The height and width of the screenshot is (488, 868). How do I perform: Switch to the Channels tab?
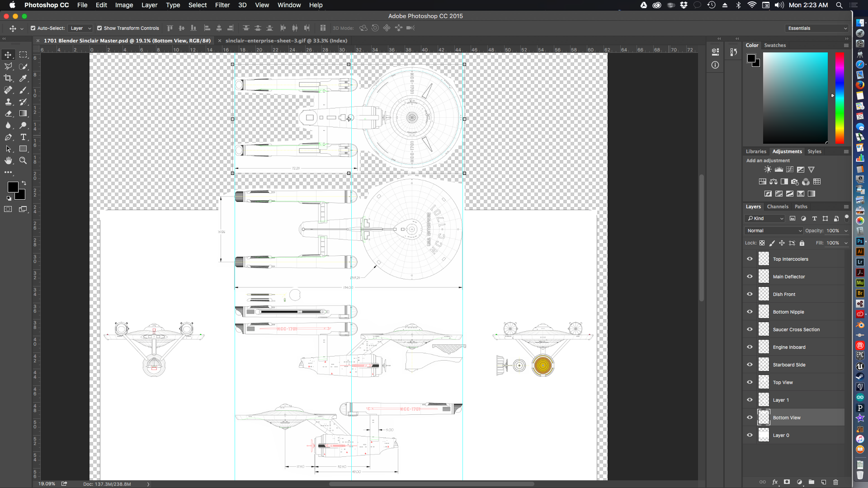click(x=778, y=206)
